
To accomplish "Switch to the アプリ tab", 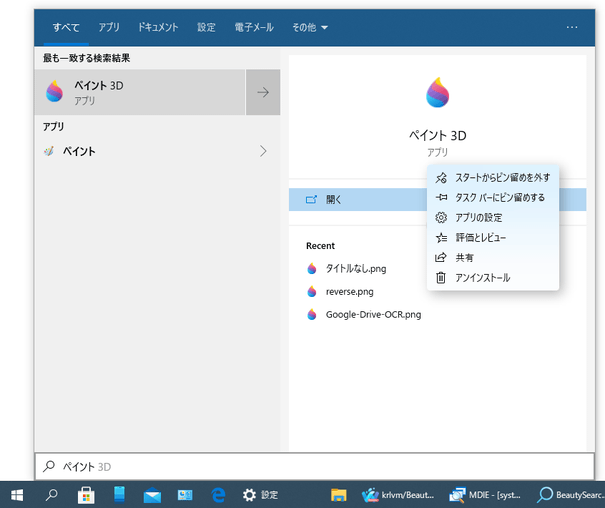I will 109,27.
